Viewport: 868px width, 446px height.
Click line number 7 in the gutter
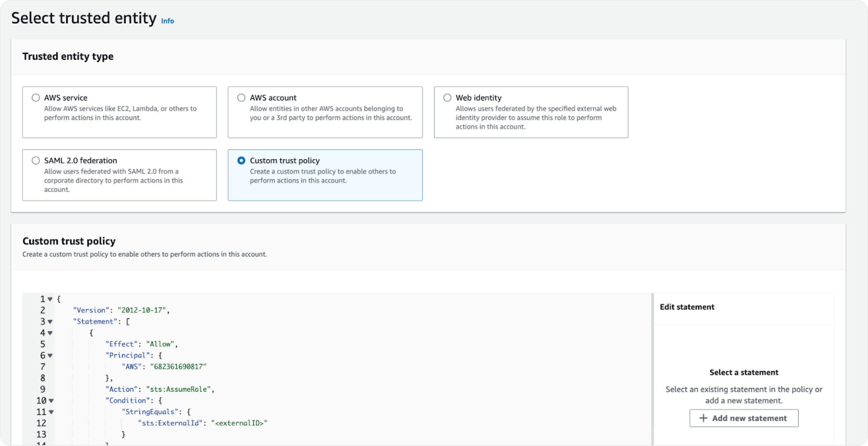tap(43, 367)
